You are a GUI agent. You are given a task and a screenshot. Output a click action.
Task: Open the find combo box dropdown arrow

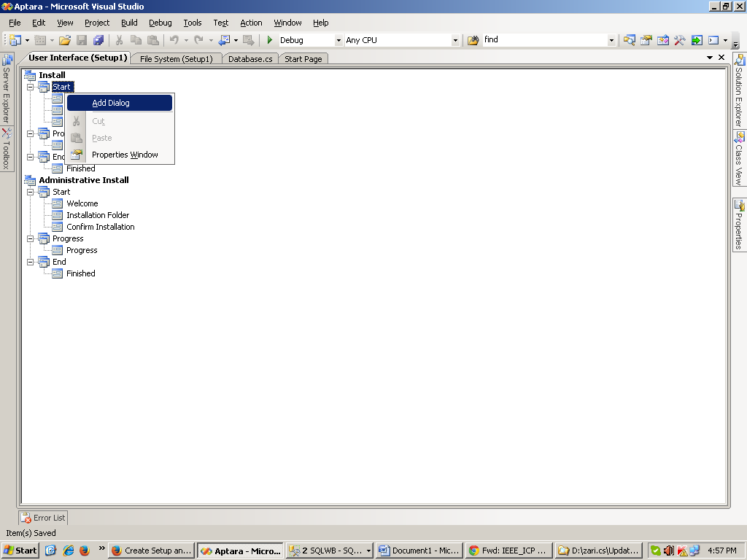tap(611, 41)
